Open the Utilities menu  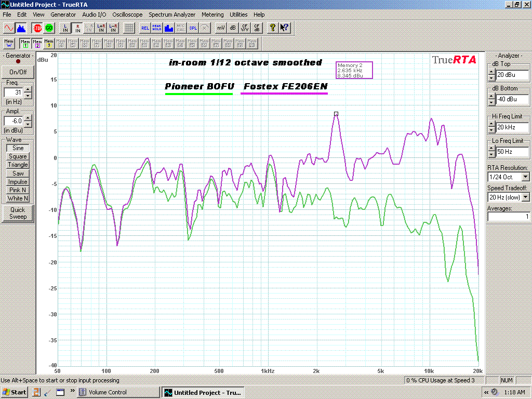[x=238, y=15]
